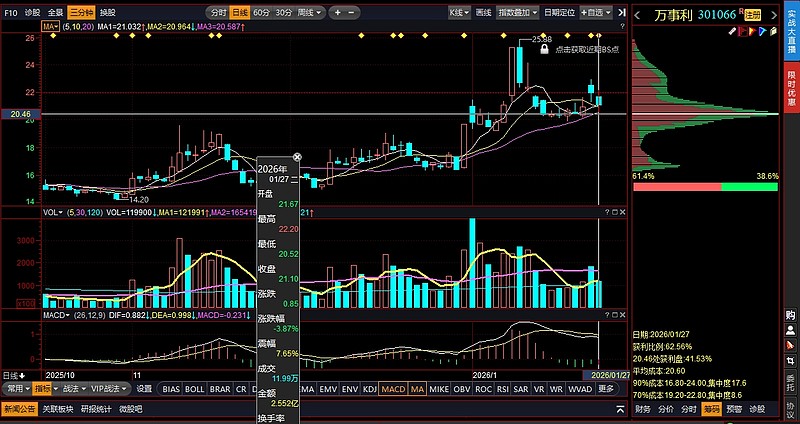Close the 2026/01/27 data tooltip

click(297, 157)
